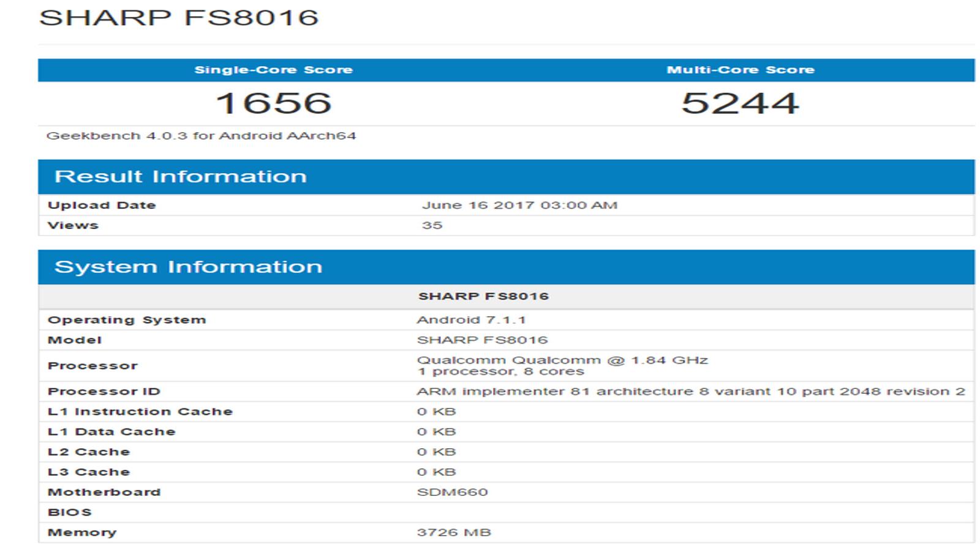The height and width of the screenshot is (551, 980).
Task: Click the ARM implementer Processor ID value
Action: [x=691, y=391]
